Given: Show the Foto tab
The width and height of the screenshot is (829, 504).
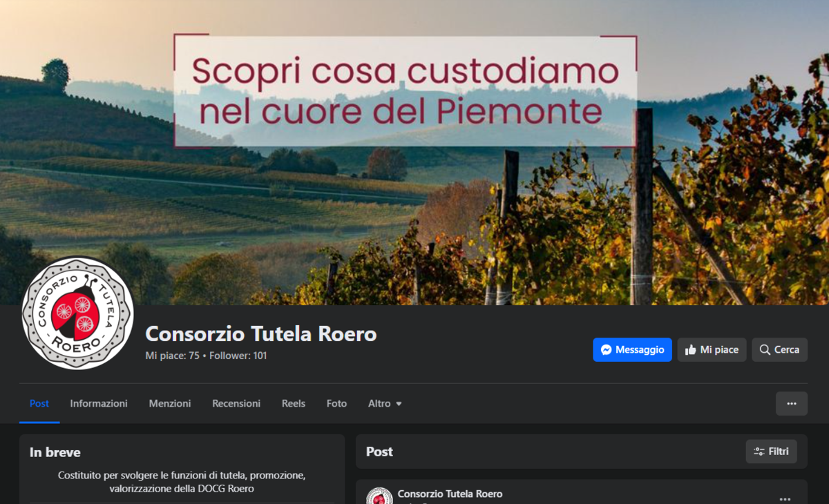Looking at the screenshot, I should pyautogui.click(x=336, y=404).
